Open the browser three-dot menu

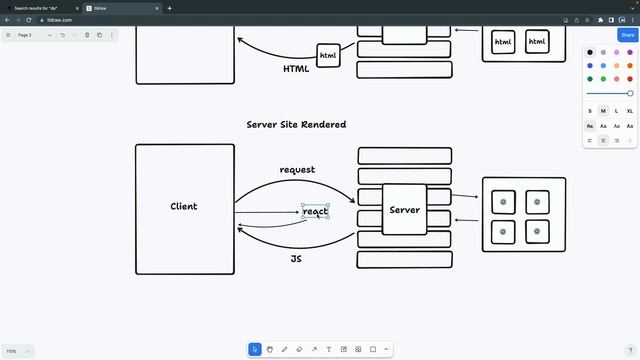click(x=633, y=20)
